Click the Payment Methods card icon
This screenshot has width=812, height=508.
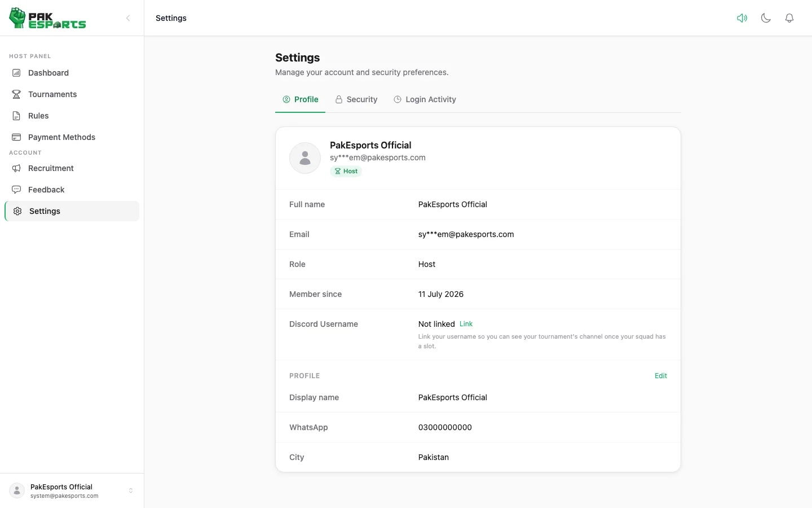pyautogui.click(x=16, y=137)
